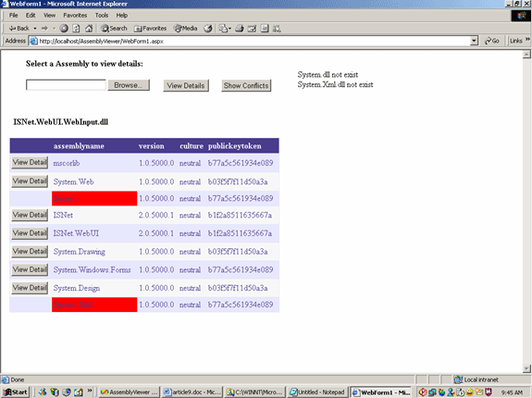The image size is (532, 398).
Task: Click the assemblyname column header
Action: [79, 146]
